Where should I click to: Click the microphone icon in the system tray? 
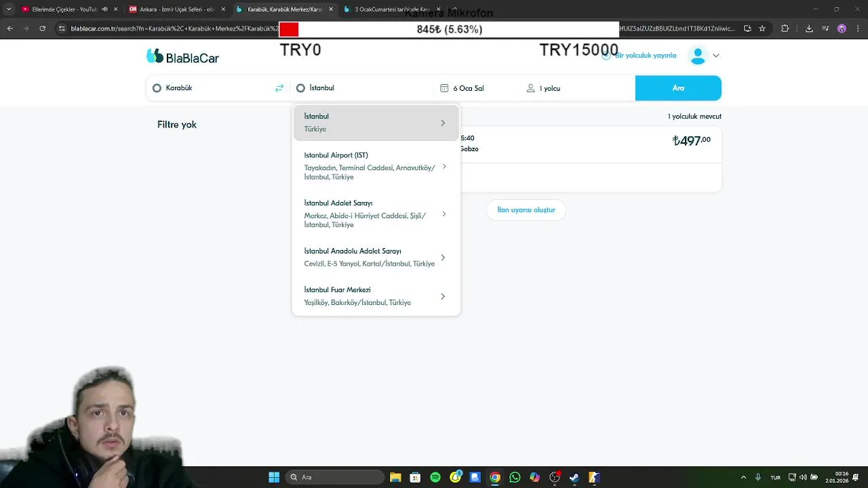point(758,477)
